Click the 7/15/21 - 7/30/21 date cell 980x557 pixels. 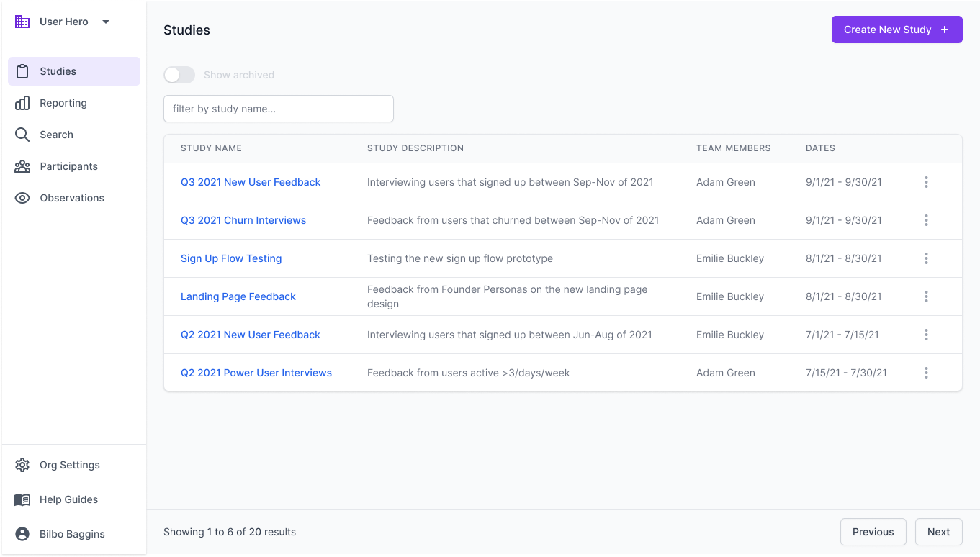846,373
